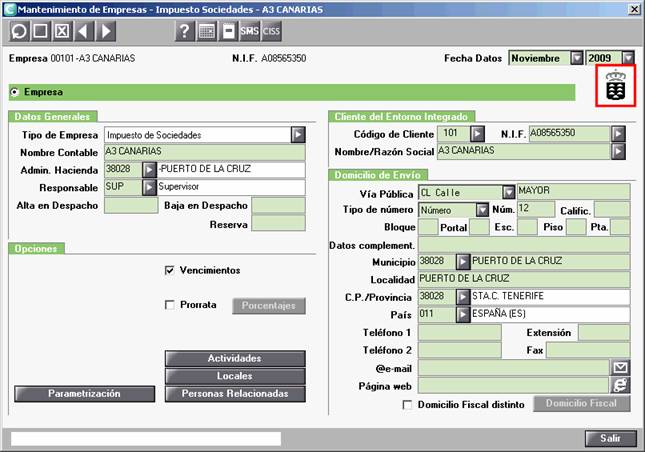Click the Núm. field showing 12

536,209
